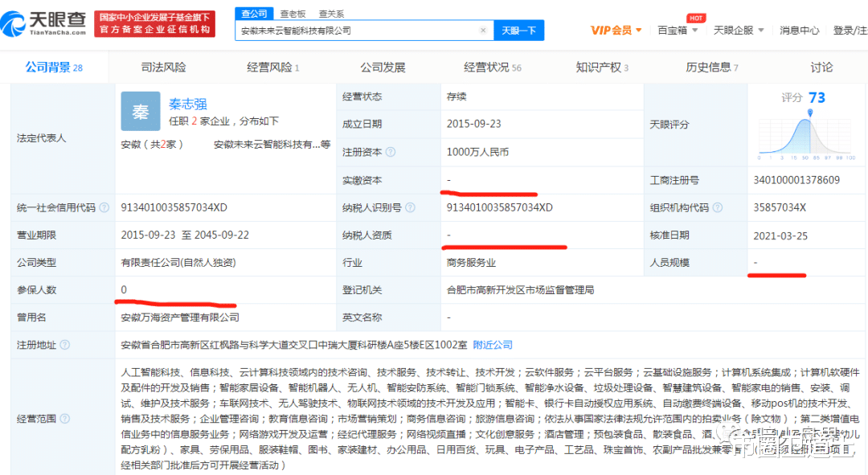868x475 pixels.
Task: Click the info icon beside 组织机构代码
Action: coord(719,207)
